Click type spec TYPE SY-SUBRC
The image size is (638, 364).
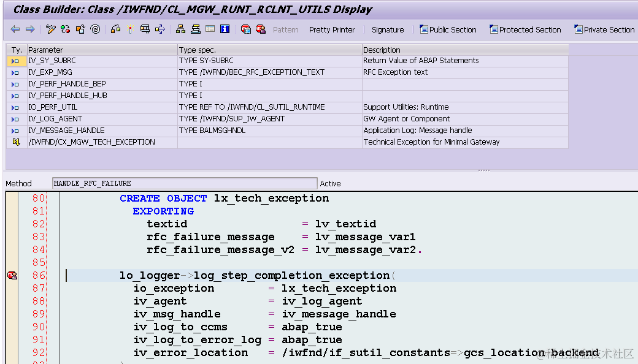tap(206, 61)
